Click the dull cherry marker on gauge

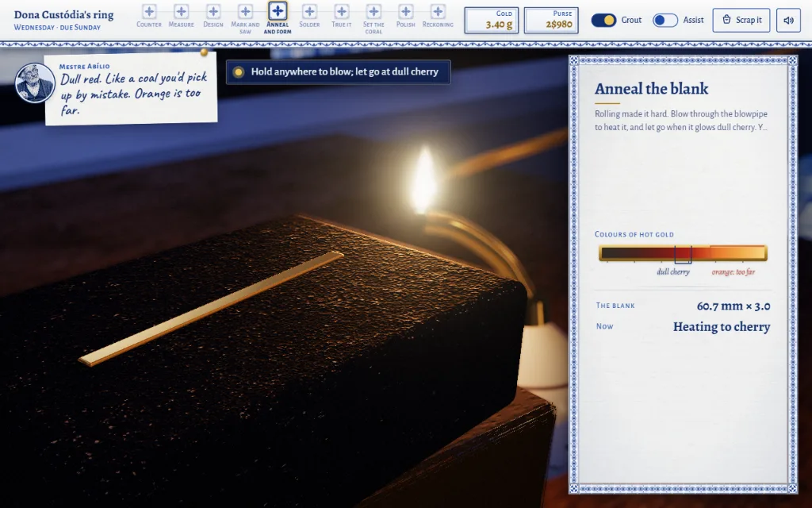coord(683,254)
